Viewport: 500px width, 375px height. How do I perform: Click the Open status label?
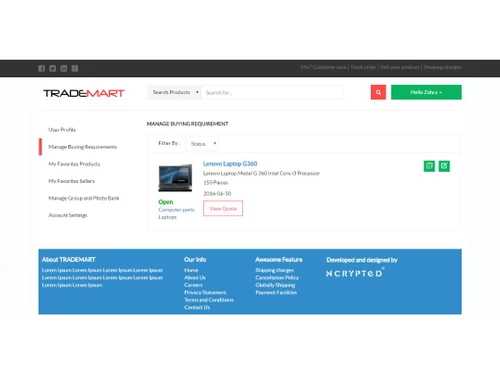point(166,202)
